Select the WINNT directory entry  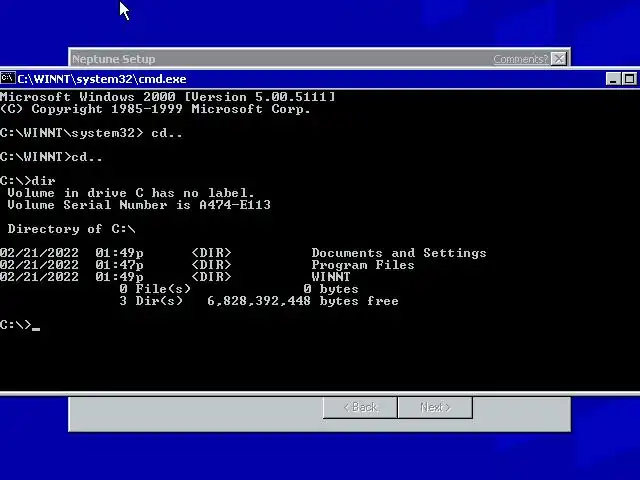coord(331,277)
